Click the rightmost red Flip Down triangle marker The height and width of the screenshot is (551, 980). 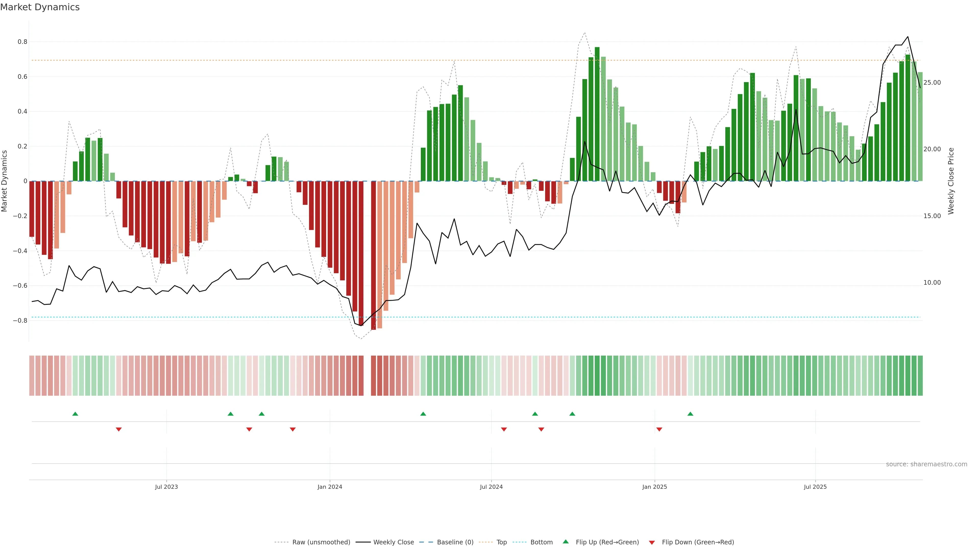click(659, 429)
